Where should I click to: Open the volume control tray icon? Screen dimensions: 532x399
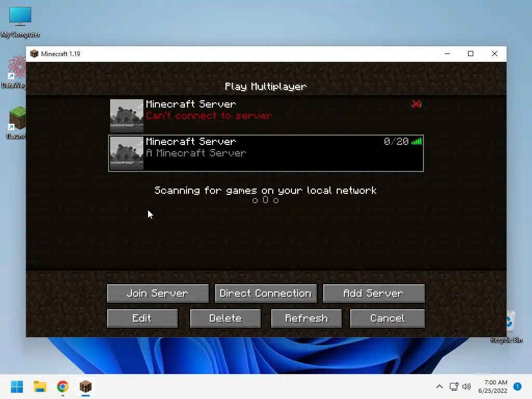click(467, 387)
